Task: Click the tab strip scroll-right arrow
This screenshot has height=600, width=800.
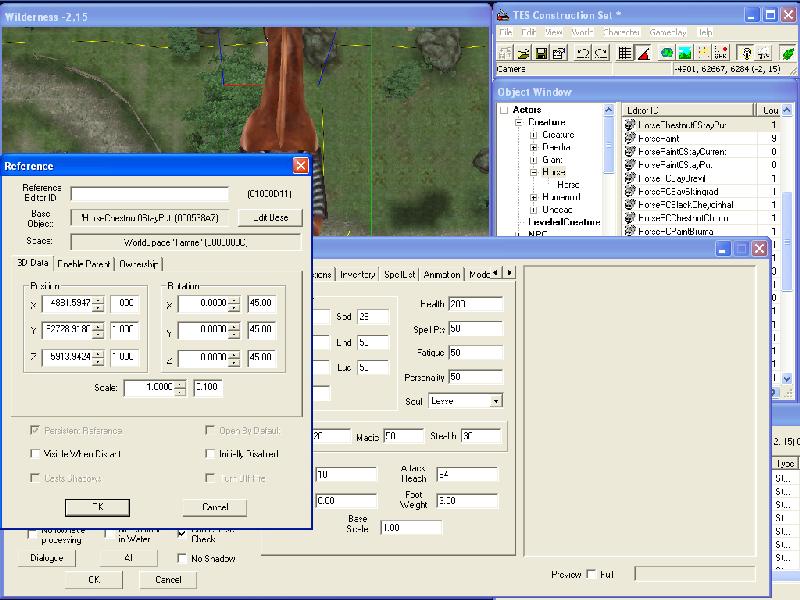Action: [509, 273]
